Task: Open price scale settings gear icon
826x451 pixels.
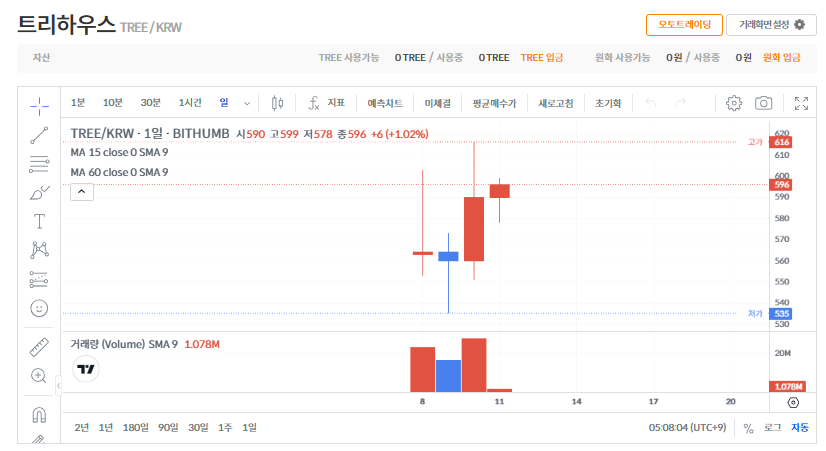Action: [793, 403]
